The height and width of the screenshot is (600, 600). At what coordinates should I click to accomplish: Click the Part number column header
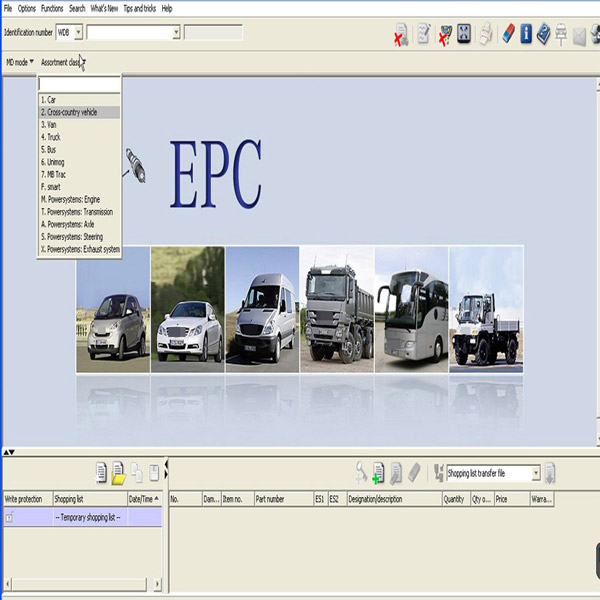[x=283, y=499]
